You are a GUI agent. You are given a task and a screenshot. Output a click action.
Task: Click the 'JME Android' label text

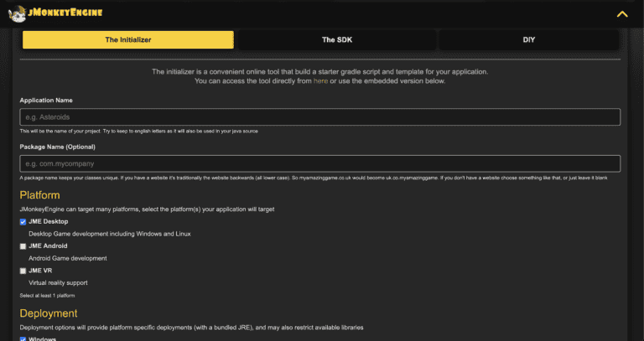coord(49,246)
